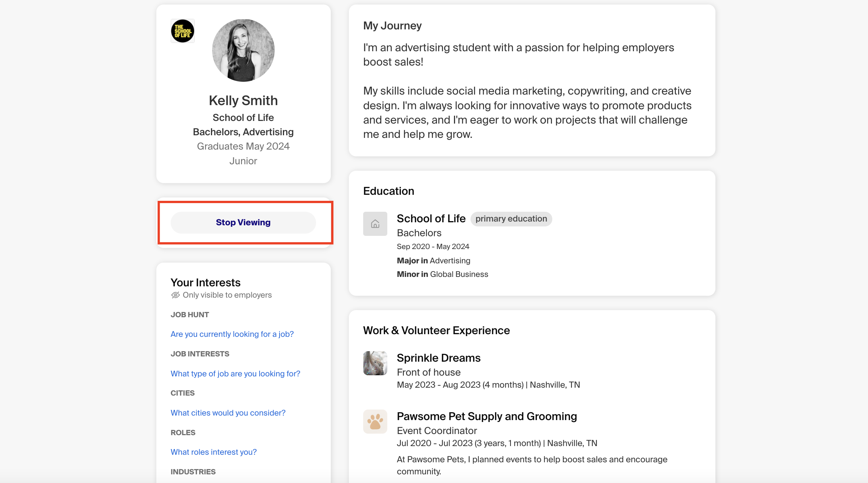
Task: Click 'Minor in Global Business' text
Action: point(442,274)
